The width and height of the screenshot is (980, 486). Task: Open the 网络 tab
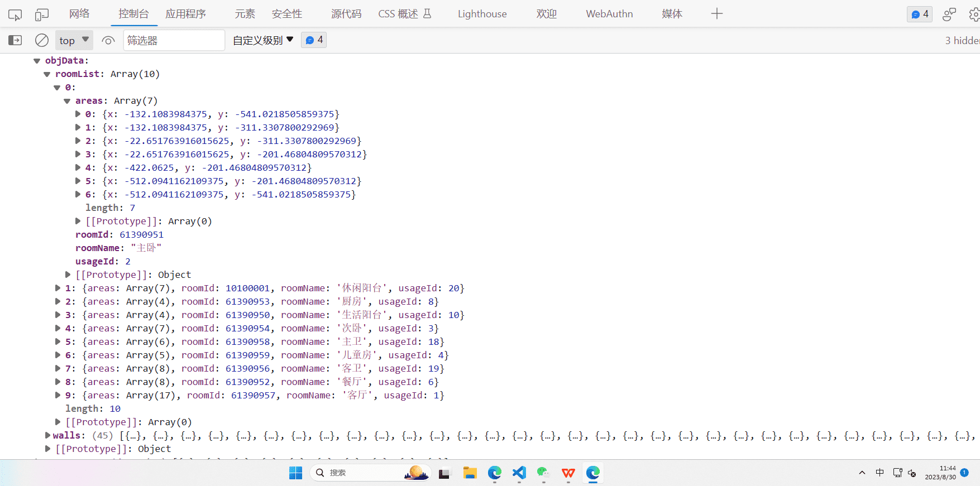pyautogui.click(x=79, y=14)
